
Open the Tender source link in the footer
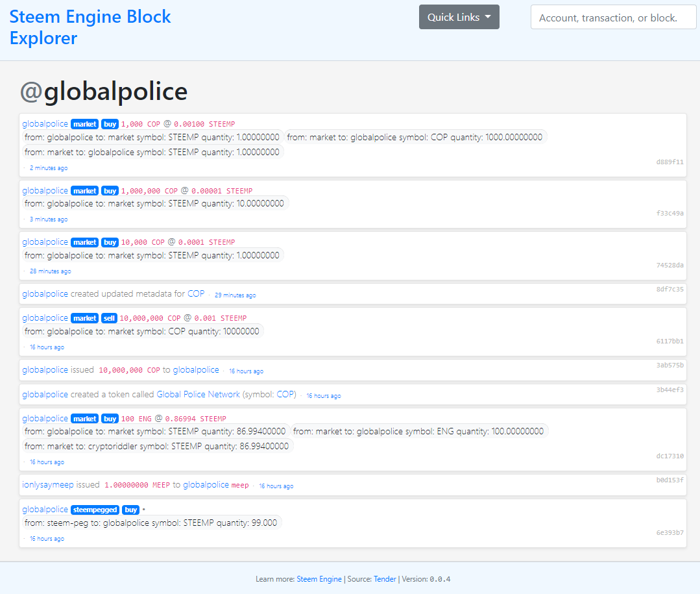385,579
